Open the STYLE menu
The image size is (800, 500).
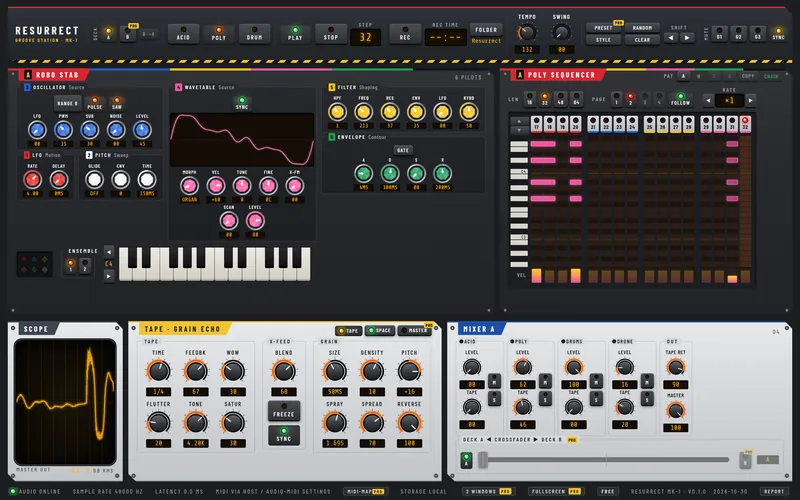[x=603, y=40]
